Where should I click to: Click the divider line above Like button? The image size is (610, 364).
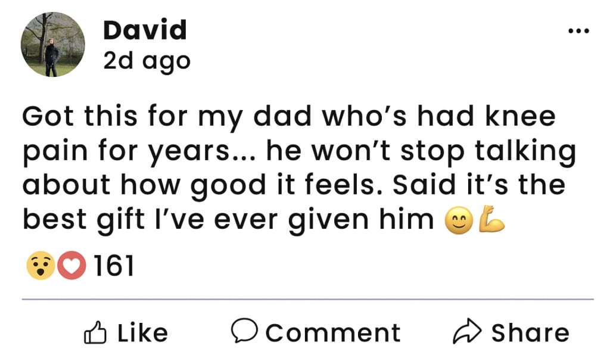(307, 298)
